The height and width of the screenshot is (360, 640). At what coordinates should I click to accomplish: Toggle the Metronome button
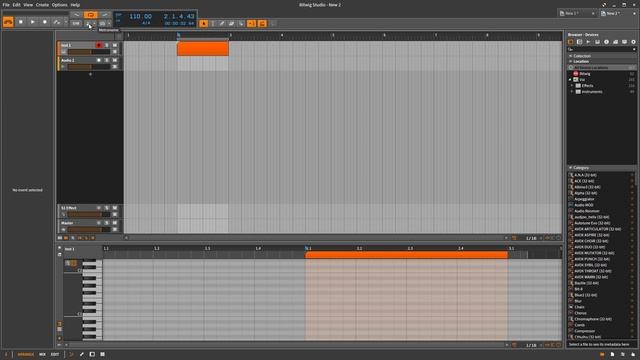[89, 24]
